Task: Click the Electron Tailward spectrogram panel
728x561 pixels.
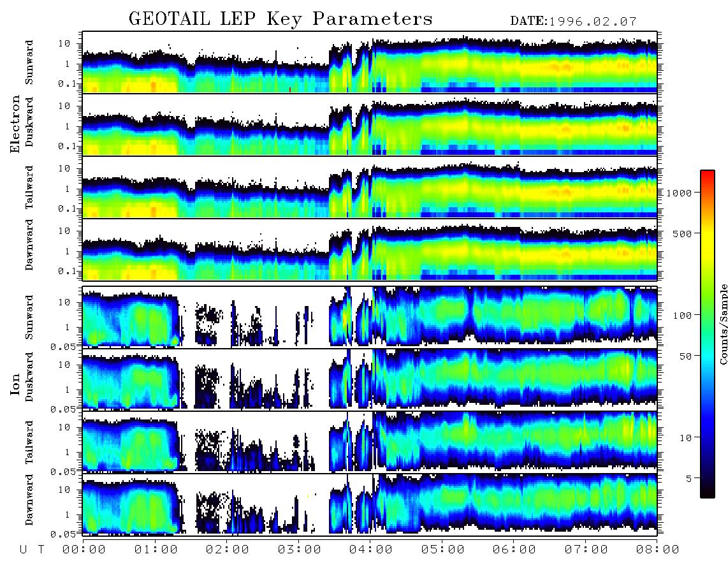Action: pos(370,187)
